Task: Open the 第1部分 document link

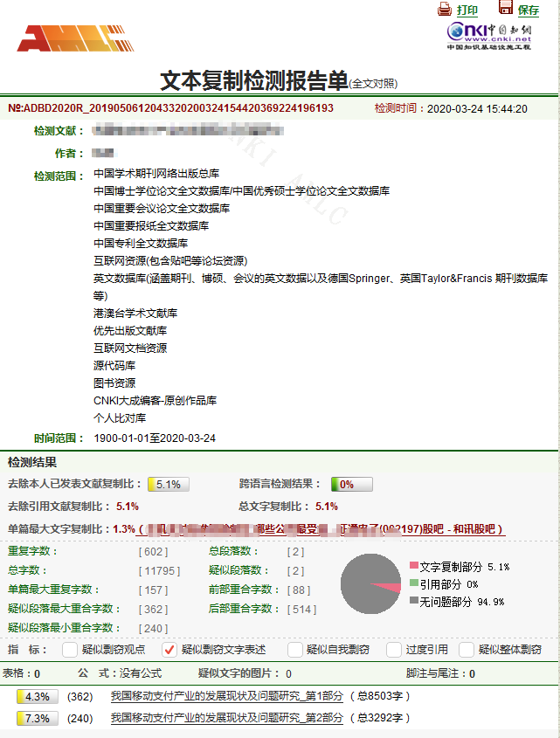Action: click(227, 695)
